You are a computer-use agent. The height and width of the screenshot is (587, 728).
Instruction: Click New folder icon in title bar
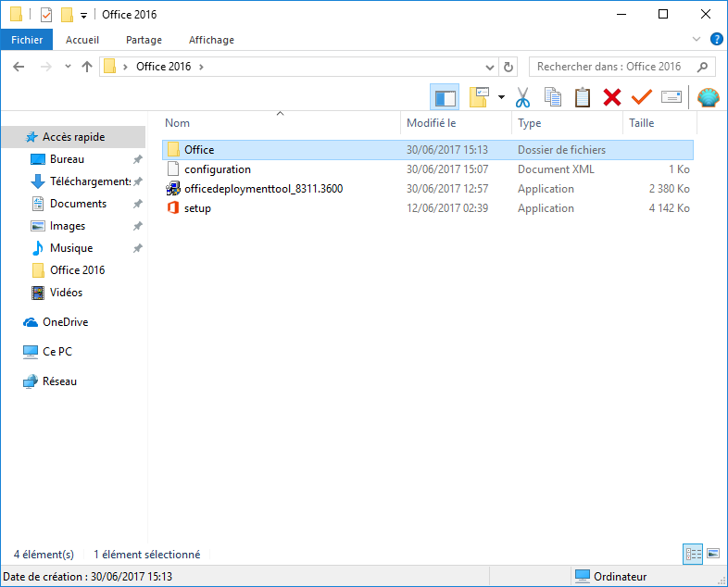click(x=68, y=15)
